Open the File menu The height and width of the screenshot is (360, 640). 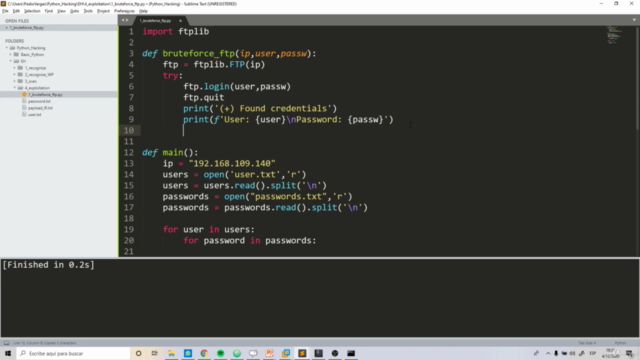point(5,11)
